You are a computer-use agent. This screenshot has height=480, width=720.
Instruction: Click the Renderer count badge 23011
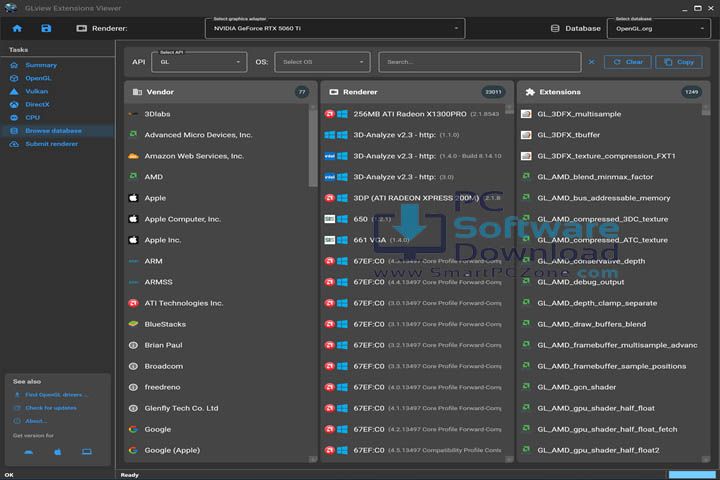point(493,92)
